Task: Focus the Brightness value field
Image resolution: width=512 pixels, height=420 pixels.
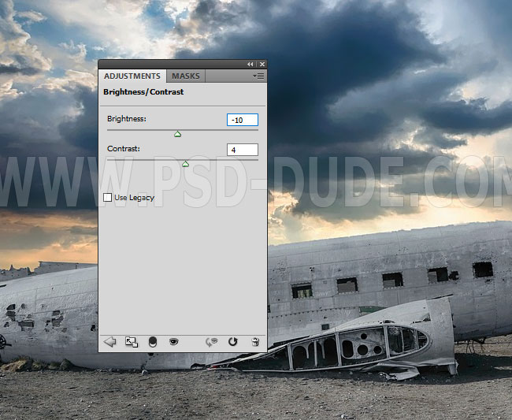Action: pyautogui.click(x=243, y=120)
